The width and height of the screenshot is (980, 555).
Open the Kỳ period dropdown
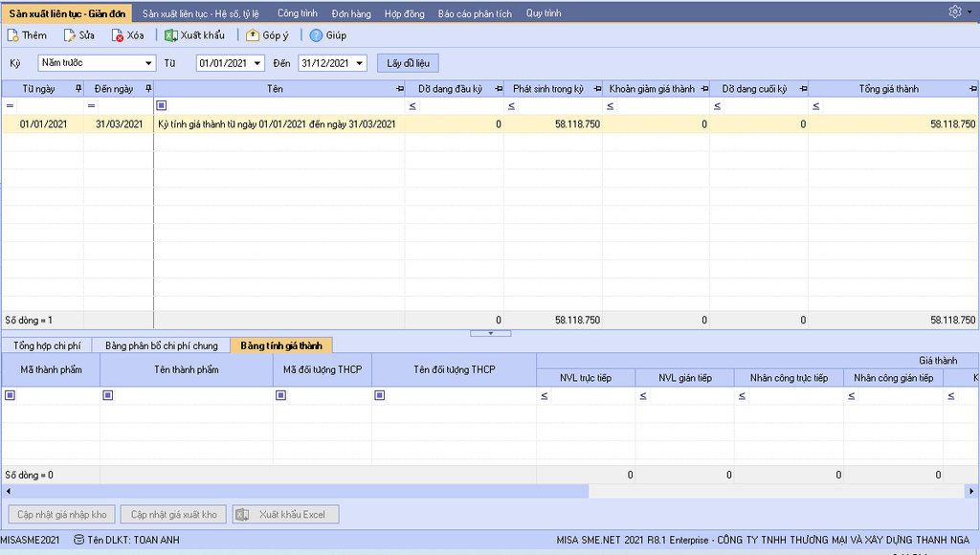click(x=148, y=63)
